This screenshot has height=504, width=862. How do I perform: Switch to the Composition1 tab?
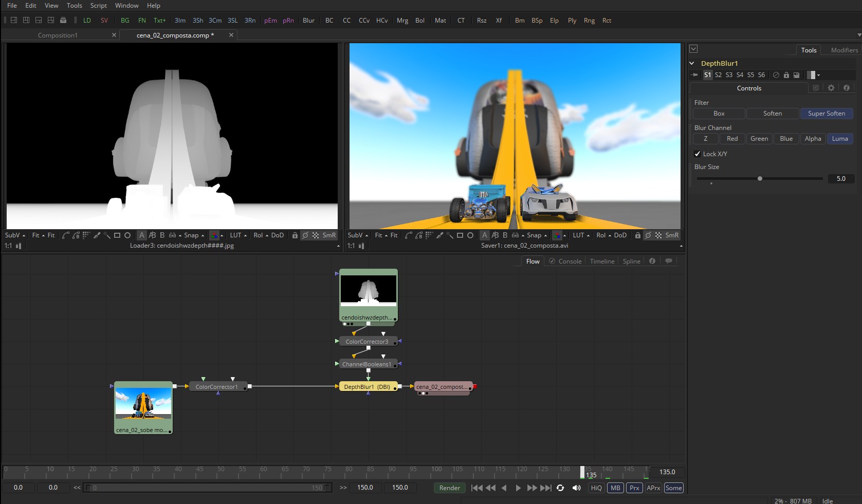tap(58, 35)
